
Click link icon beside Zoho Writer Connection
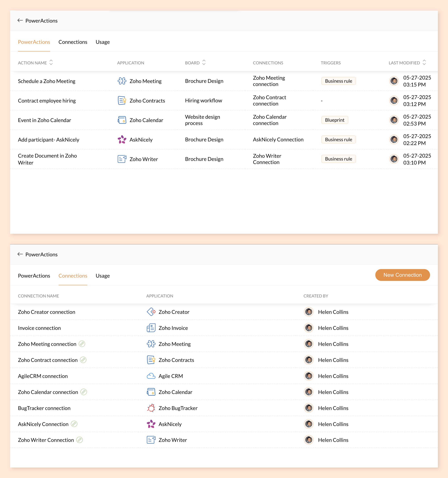(x=79, y=440)
